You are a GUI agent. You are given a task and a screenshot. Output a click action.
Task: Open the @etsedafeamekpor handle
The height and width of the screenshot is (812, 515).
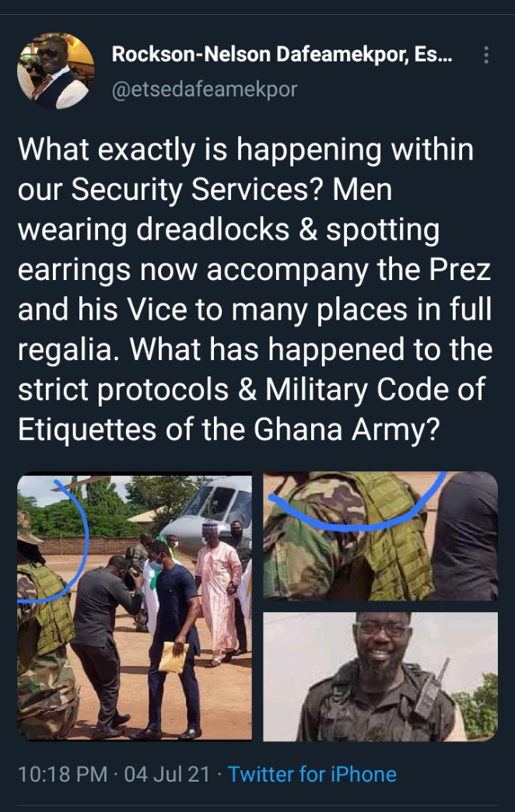(205, 89)
